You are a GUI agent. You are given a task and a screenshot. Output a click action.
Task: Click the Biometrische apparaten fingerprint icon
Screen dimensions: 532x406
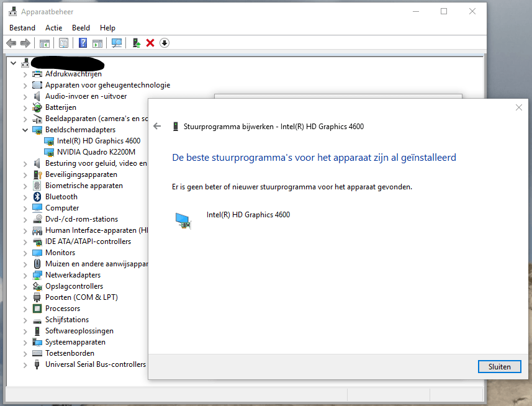coord(37,186)
